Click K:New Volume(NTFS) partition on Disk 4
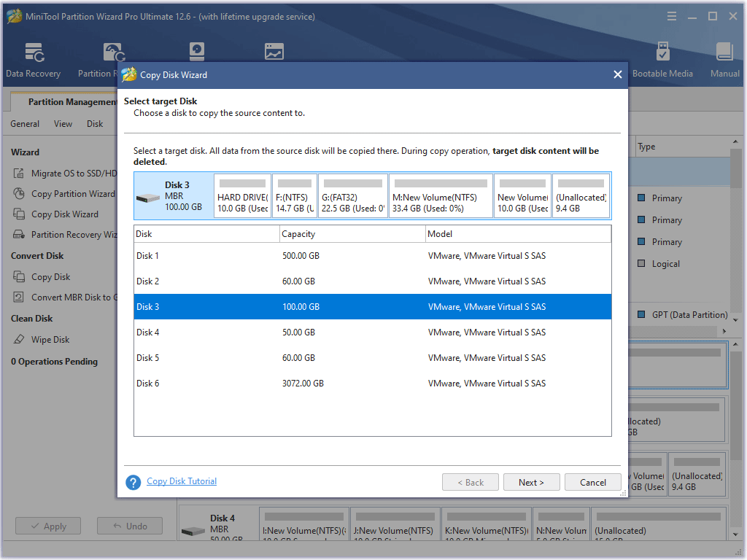747x560 pixels. (487, 524)
